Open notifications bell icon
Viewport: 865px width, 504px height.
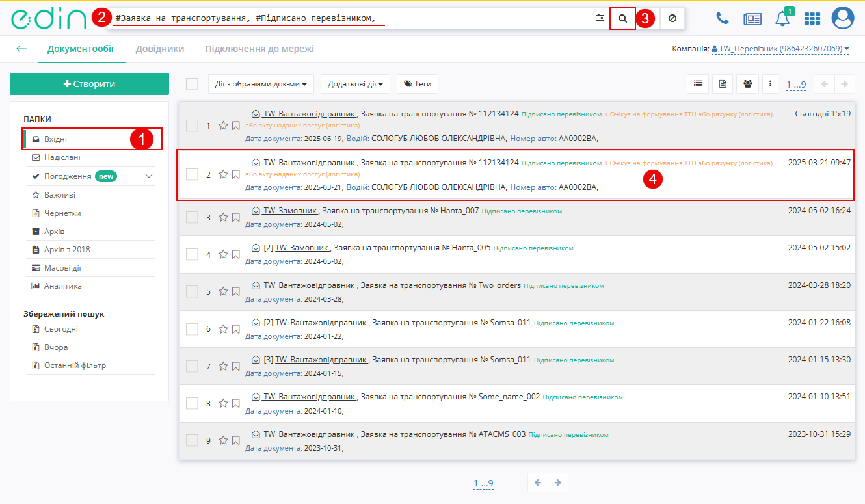[x=782, y=18]
